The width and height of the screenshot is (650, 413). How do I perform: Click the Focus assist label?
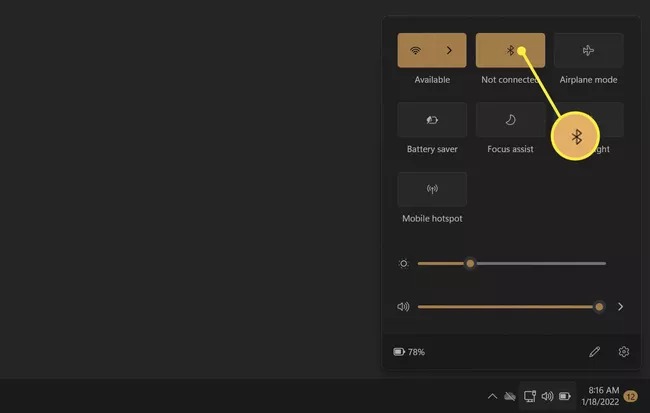(510, 149)
